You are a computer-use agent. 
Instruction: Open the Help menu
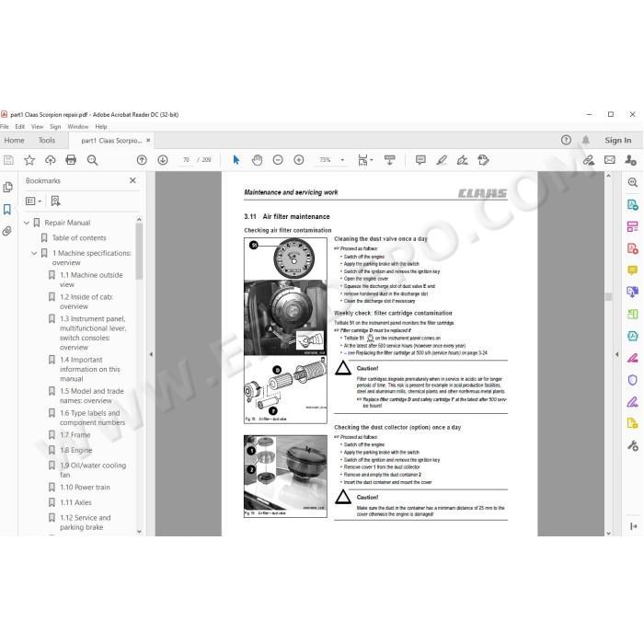100,127
